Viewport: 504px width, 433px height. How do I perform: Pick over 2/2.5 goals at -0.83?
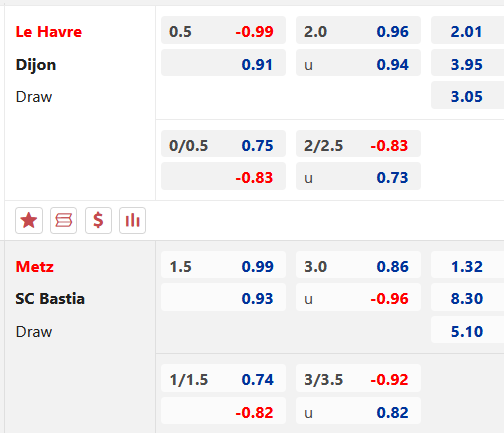(358, 144)
